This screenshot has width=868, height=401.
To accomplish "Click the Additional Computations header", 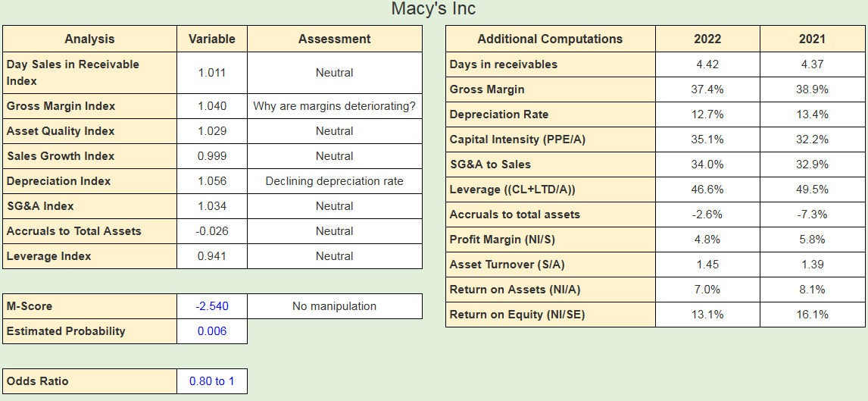I will click(x=550, y=39).
